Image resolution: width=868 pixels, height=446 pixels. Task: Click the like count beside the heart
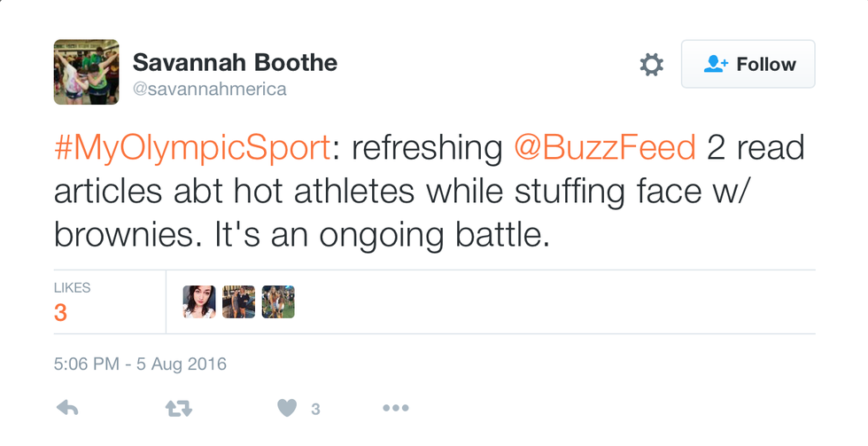(x=315, y=409)
